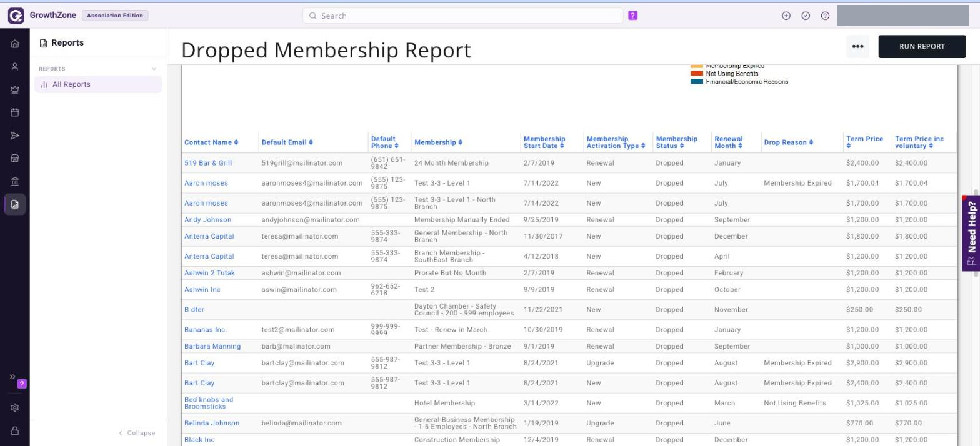Screen dimensions: 980x446
Task: Open the Black Inc contact link
Action: [199, 440]
